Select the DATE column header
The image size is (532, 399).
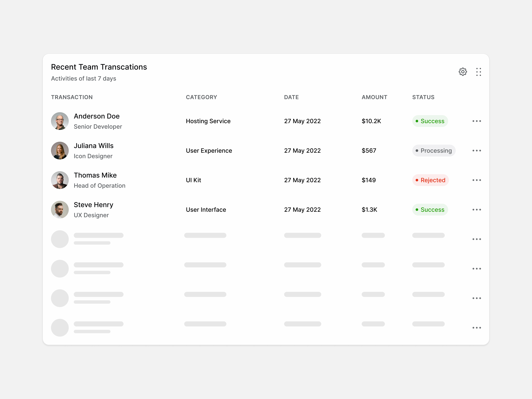291,97
